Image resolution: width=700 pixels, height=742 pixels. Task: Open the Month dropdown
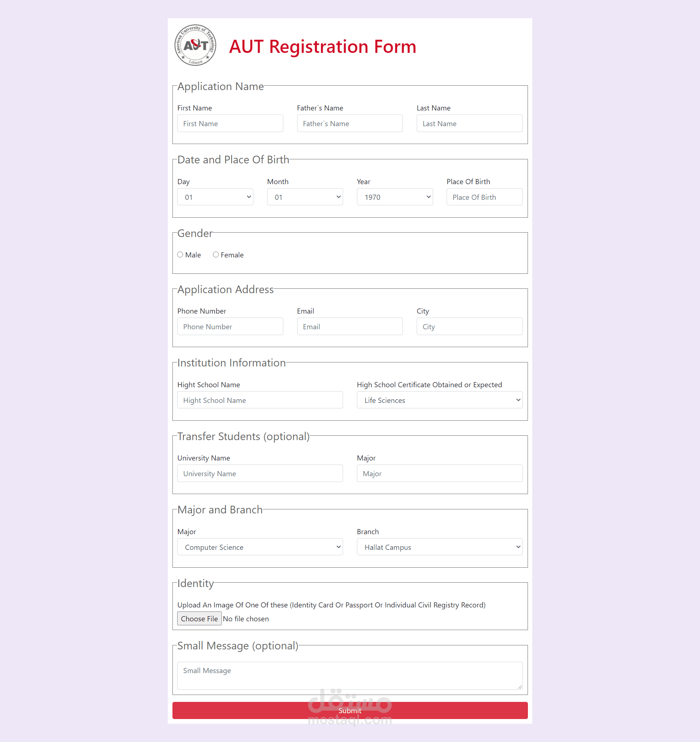pos(305,197)
